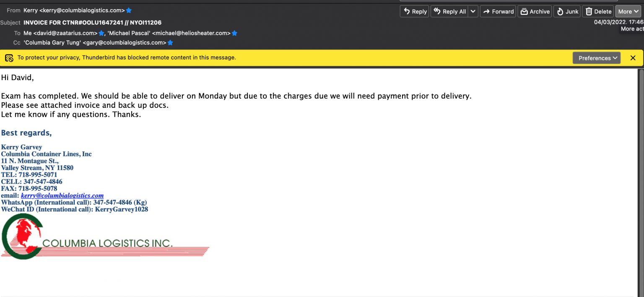Click the Columbia Gary Tung Cc address
The height and width of the screenshot is (297, 644).
[x=95, y=43]
